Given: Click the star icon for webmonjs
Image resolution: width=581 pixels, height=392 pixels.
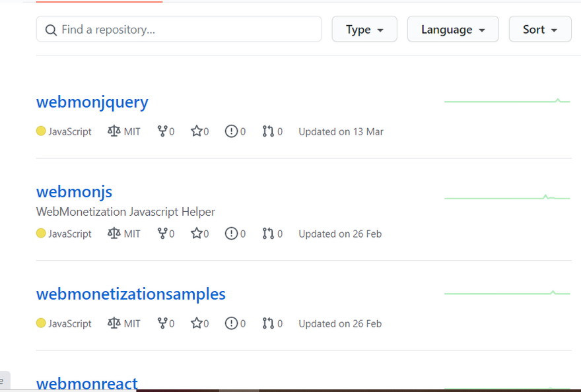Looking at the screenshot, I should point(196,234).
